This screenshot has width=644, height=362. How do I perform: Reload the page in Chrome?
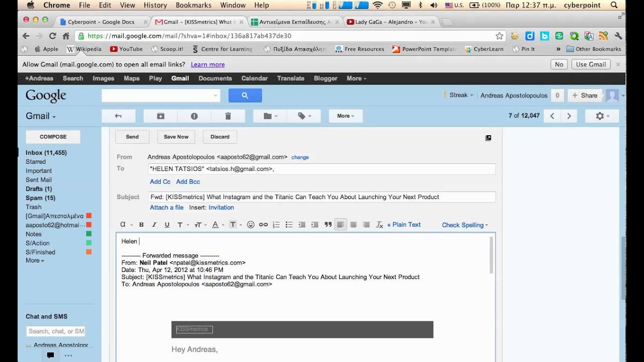tap(52, 36)
